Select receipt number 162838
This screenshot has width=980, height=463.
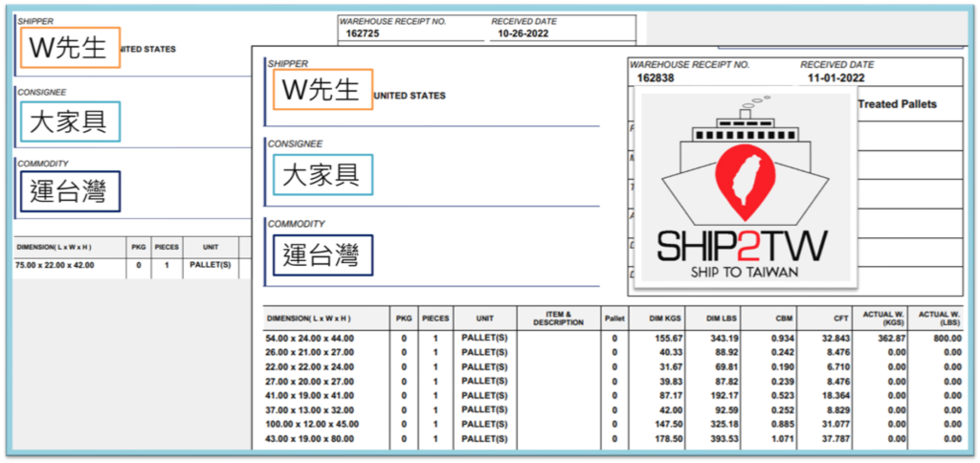click(655, 78)
